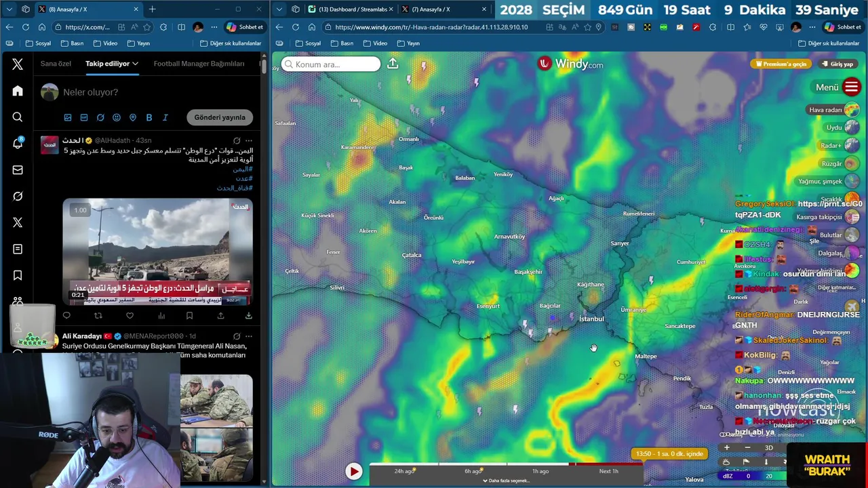Play the AlHadath video thumbnail
Screen dimensions: 868x488
click(x=157, y=251)
